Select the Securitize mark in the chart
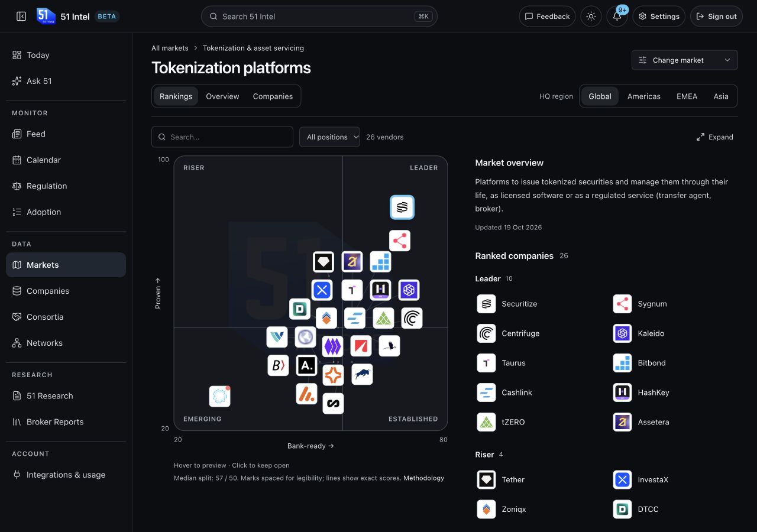 click(x=402, y=207)
